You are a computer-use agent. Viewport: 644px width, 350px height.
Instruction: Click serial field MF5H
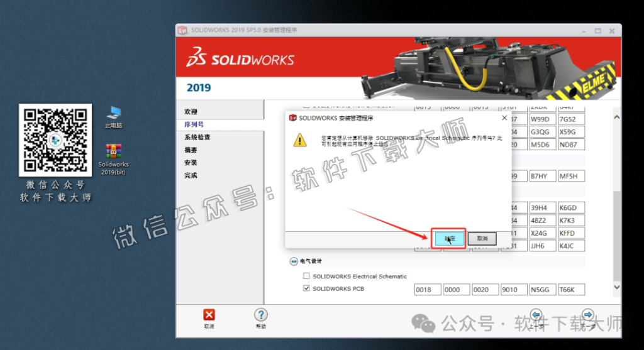[x=571, y=176]
